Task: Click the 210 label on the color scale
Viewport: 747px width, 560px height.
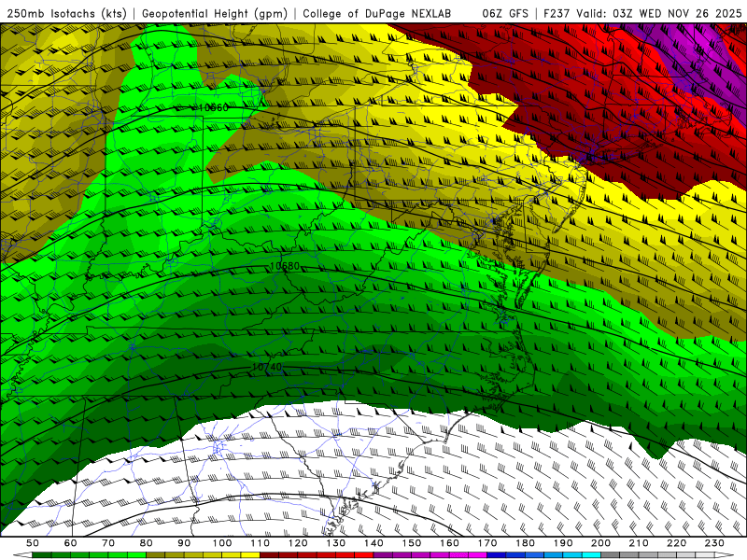Action: click(639, 543)
